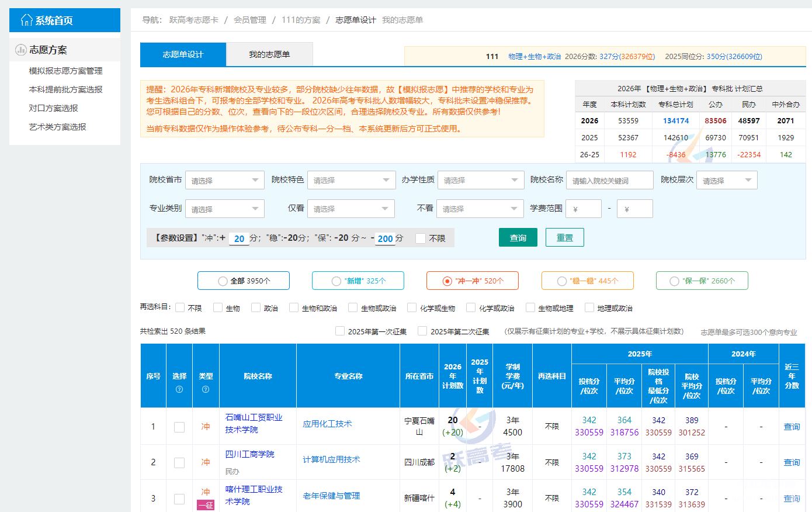812x512 pixels.
Task: Click the help icon under 选择 header
Action: click(179, 389)
